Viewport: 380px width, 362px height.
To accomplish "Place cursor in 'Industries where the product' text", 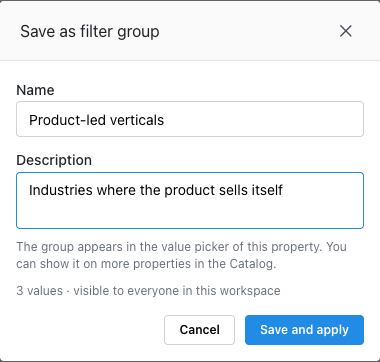I will tap(123, 190).
